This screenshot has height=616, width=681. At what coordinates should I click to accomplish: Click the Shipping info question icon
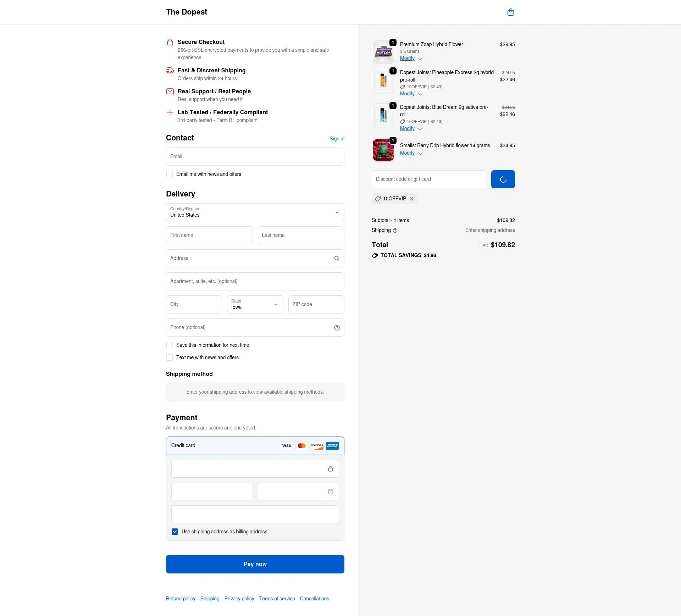pos(395,231)
